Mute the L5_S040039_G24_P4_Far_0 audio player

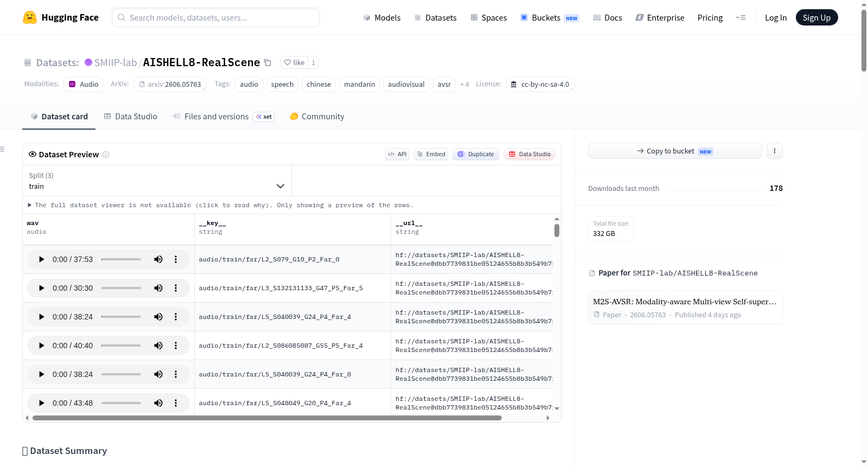coord(158,374)
